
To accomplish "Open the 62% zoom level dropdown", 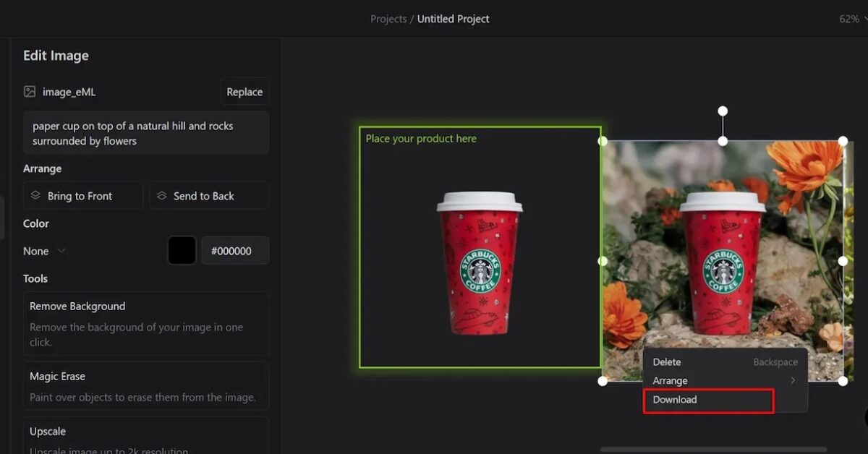I will click(x=852, y=19).
